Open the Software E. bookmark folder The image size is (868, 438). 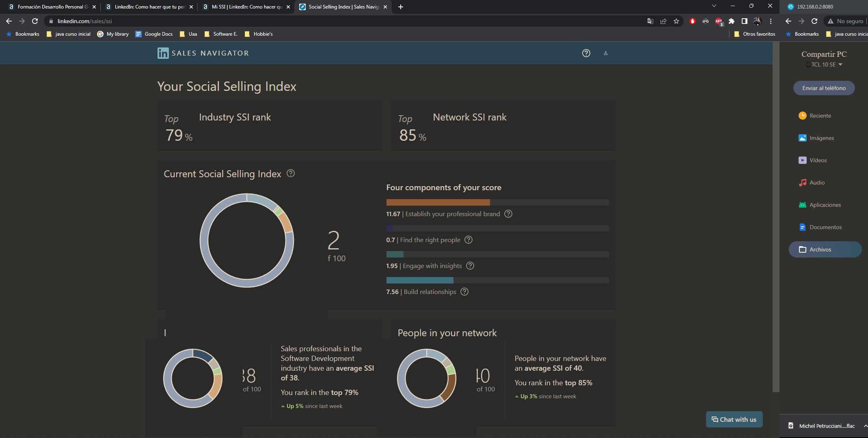pos(221,34)
